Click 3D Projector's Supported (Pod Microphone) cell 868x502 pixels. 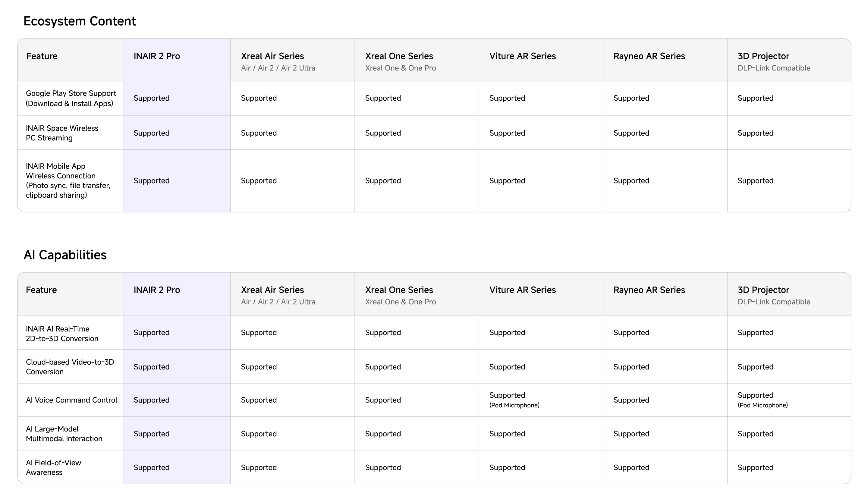762,400
